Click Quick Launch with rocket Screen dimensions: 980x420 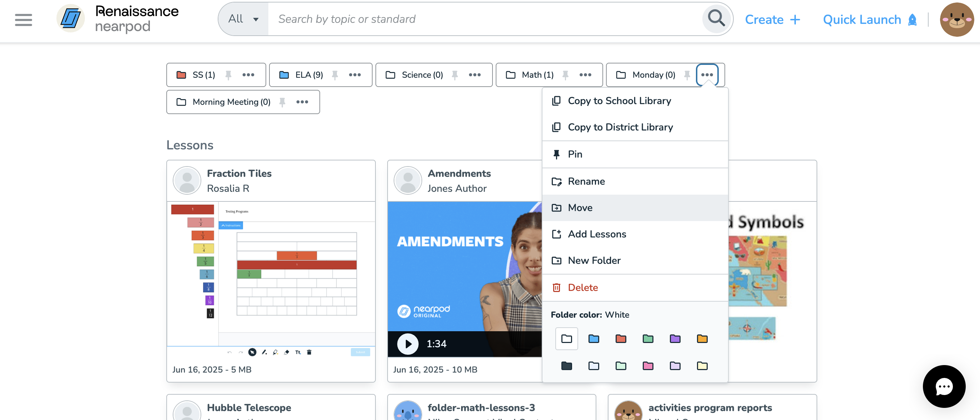870,19
